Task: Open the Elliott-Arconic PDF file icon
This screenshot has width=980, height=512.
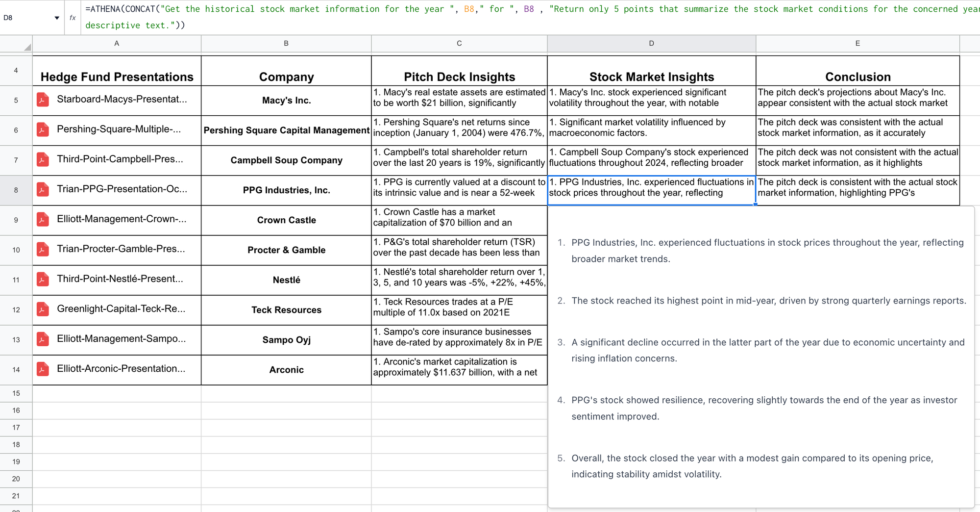Action: click(x=43, y=369)
